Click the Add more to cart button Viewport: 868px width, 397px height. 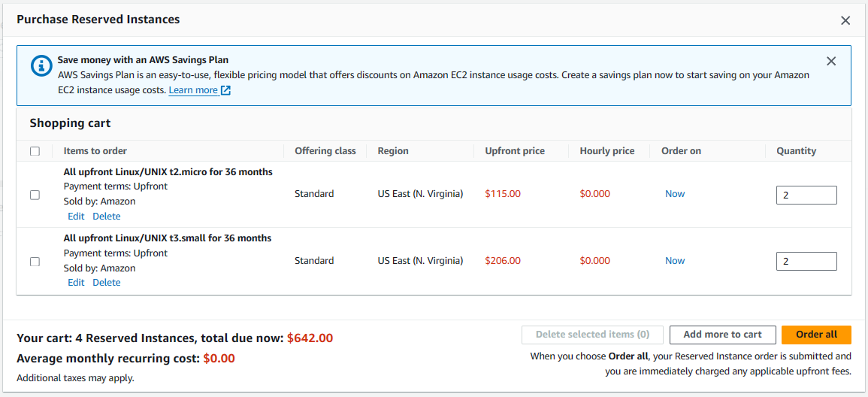click(x=722, y=335)
